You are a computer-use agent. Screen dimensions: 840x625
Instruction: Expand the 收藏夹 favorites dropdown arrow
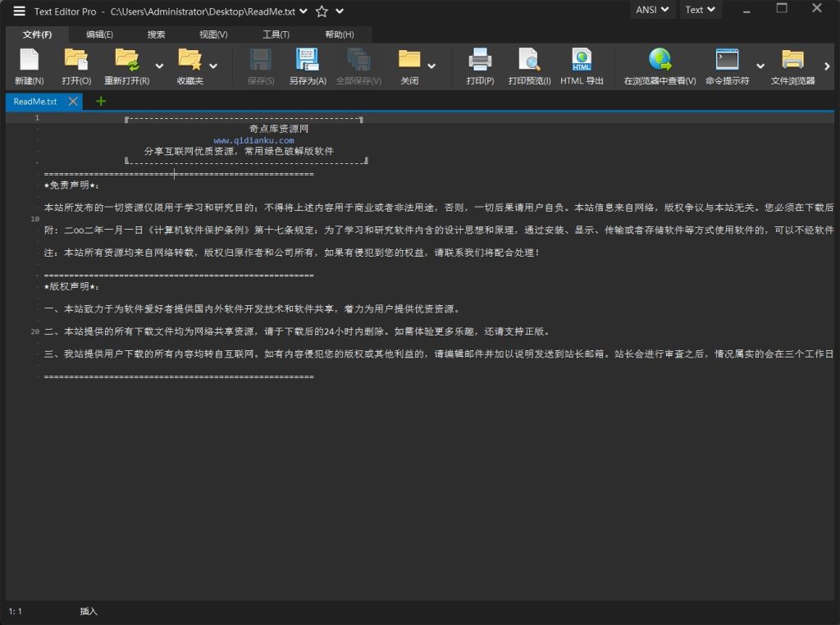click(212, 66)
